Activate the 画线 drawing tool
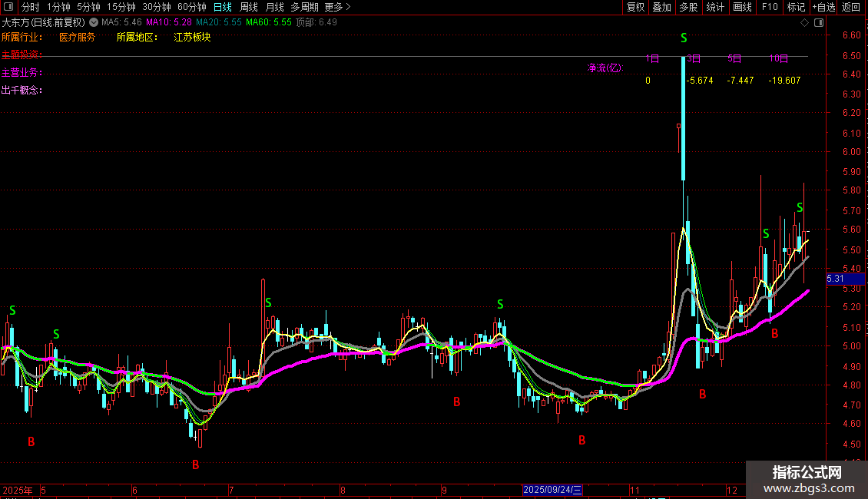Screen dimensions: 868x499 [x=742, y=7]
